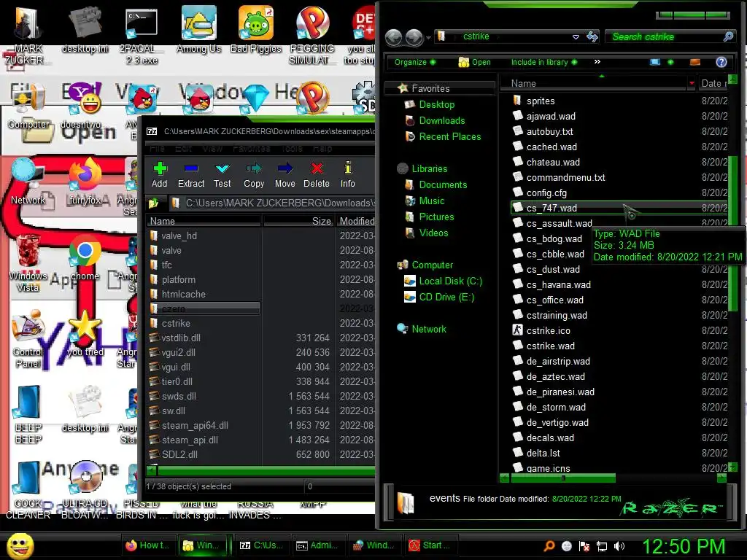Open the View menu in 7-Zip
The height and width of the screenshot is (560, 747).
pyautogui.click(x=212, y=149)
